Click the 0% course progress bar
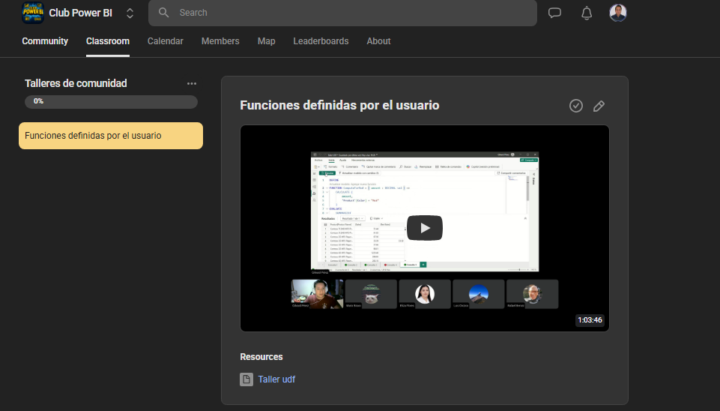This screenshot has width=720, height=411. pos(111,102)
